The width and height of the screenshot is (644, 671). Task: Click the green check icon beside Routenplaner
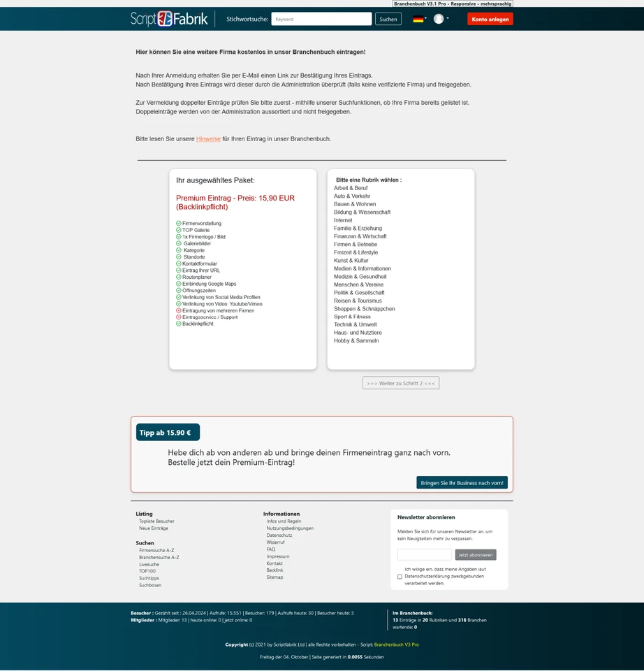(x=178, y=277)
